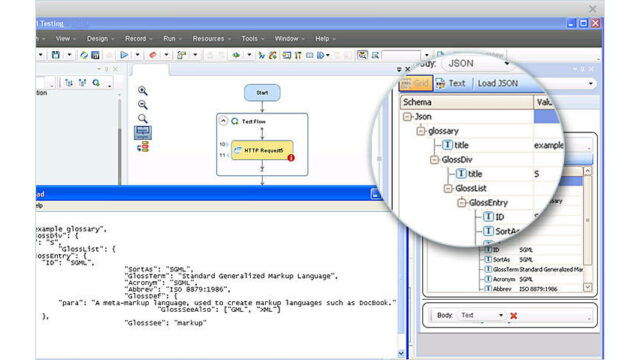This screenshot has width=640, height=360.
Task: Click the green-blue flow toolbar icon
Action: click(x=261, y=55)
